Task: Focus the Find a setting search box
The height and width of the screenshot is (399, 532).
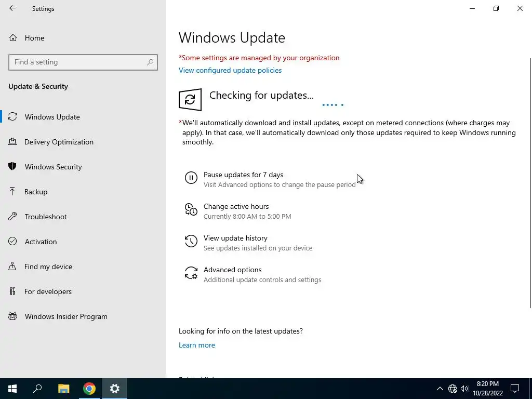Action: tap(83, 62)
